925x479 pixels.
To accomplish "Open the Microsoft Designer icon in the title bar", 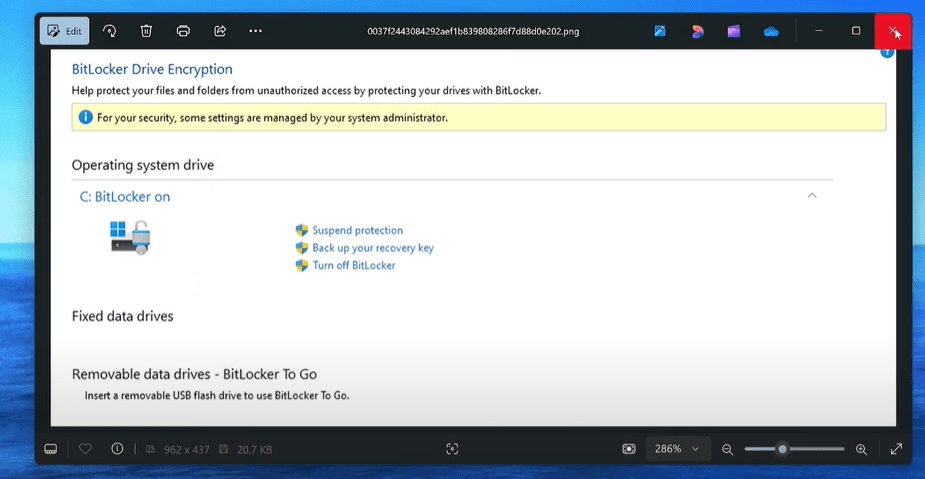I will [698, 31].
